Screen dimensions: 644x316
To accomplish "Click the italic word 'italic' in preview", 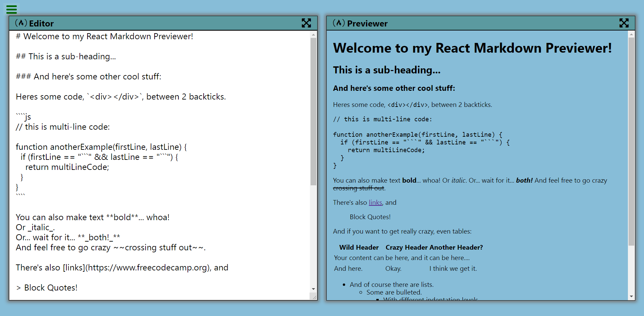I will tap(459, 180).
